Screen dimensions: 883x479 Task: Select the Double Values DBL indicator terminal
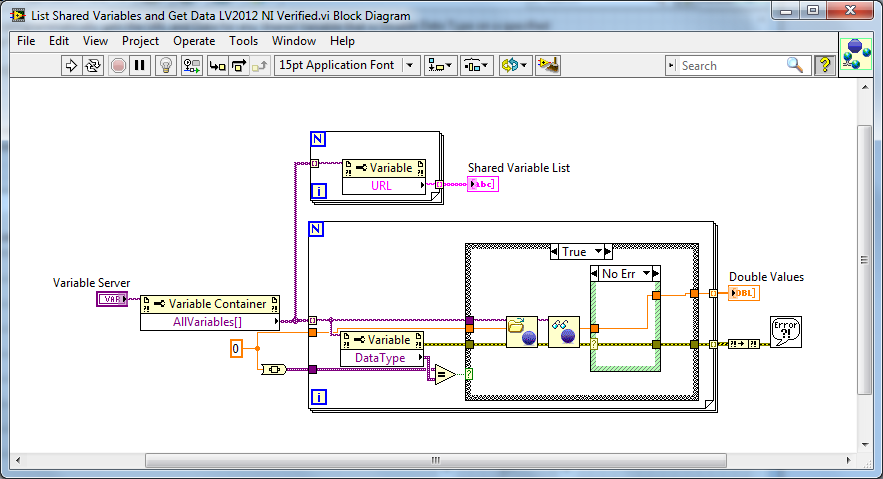pos(743,293)
